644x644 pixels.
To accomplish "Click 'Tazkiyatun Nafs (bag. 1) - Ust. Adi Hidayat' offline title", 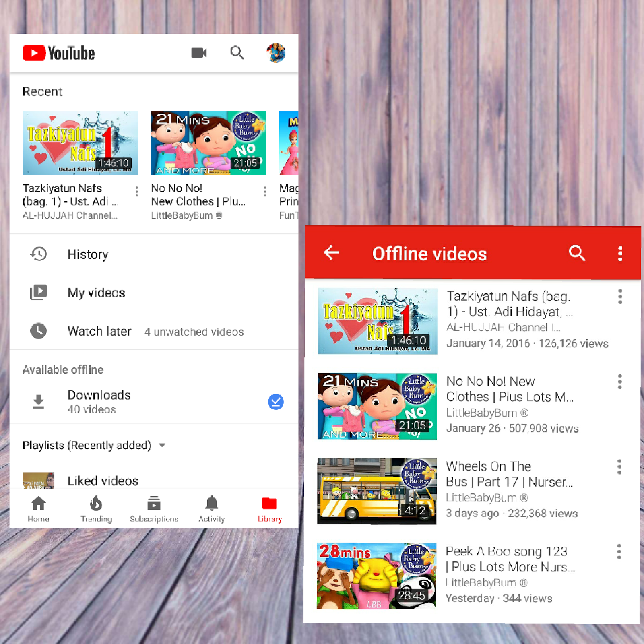I will click(510, 304).
